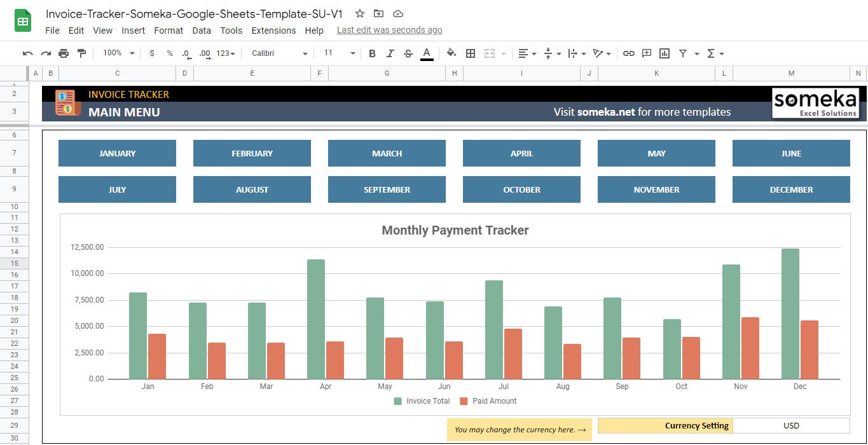The height and width of the screenshot is (445, 868).
Task: Open more number formats (123) menu
Action: [x=226, y=53]
